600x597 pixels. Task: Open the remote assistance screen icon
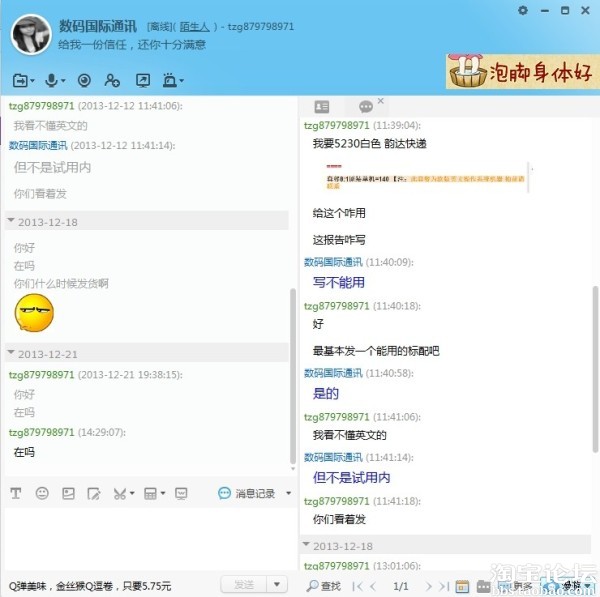point(143,81)
